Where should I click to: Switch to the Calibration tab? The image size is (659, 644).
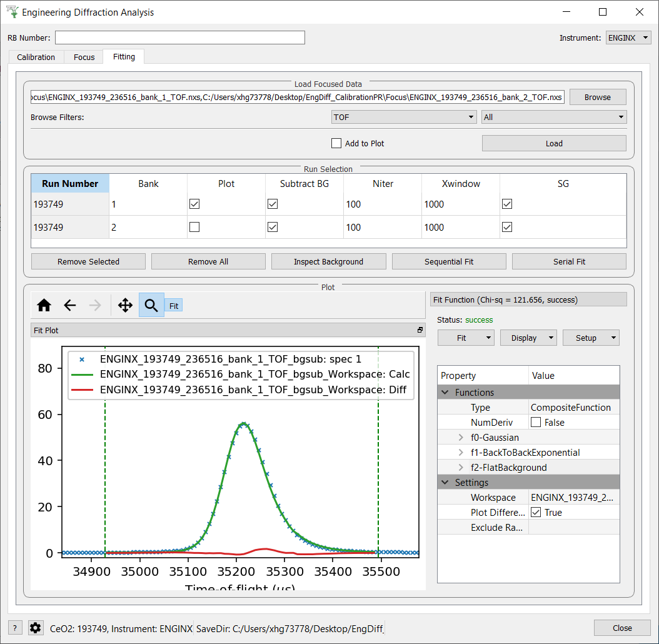point(36,57)
